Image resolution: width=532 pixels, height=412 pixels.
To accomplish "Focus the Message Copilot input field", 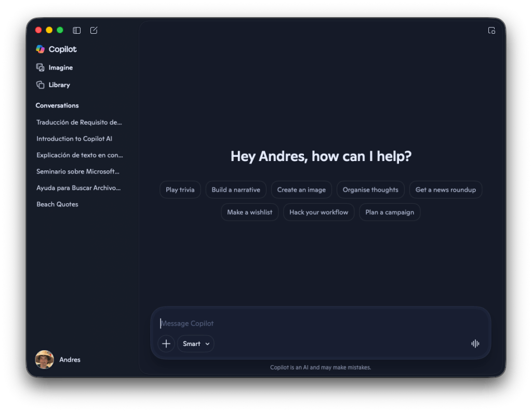I will click(x=312, y=323).
